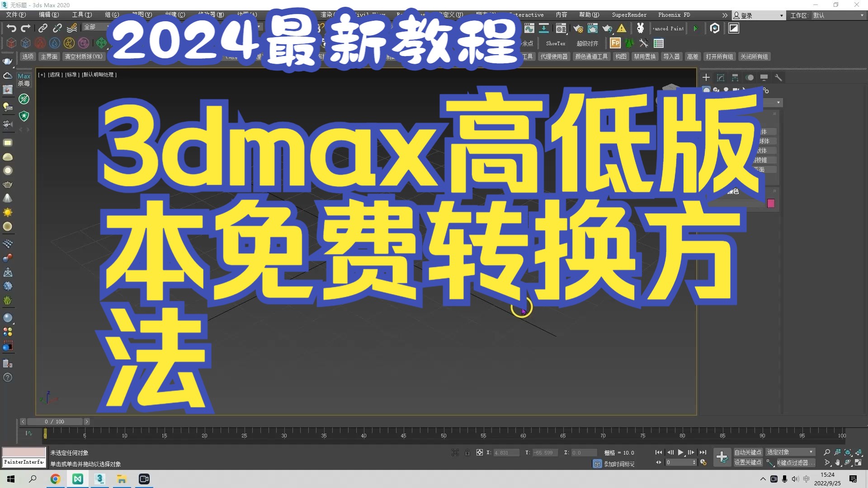Viewport: 868px width, 488px height.
Task: Click the Rendered Frame Window teapot icon
Action: click(593, 28)
